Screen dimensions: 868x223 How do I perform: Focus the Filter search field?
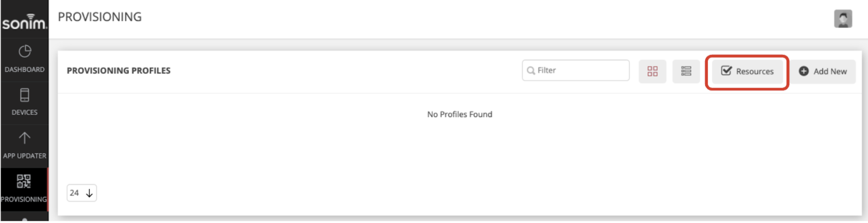(576, 70)
